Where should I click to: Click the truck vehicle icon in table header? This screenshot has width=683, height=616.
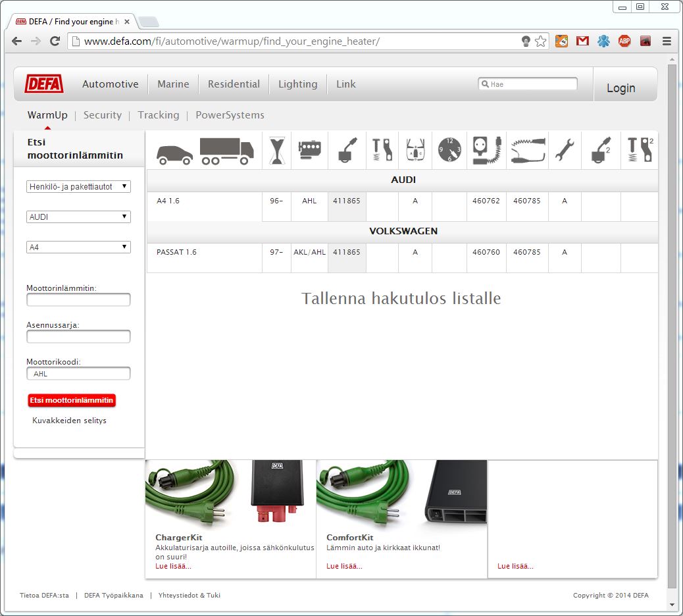point(226,151)
